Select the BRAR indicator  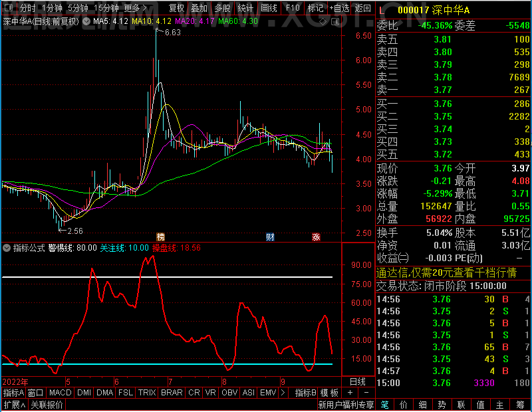pyautogui.click(x=172, y=393)
